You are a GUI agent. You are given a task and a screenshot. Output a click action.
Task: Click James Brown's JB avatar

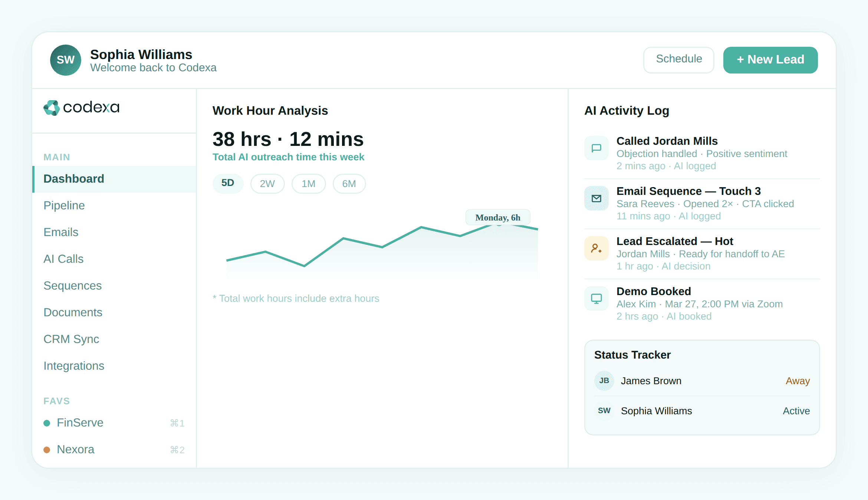click(604, 380)
